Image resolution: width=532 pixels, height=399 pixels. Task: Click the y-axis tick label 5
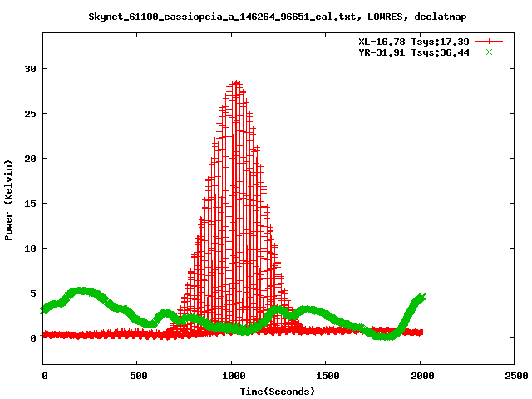[x=33, y=293]
